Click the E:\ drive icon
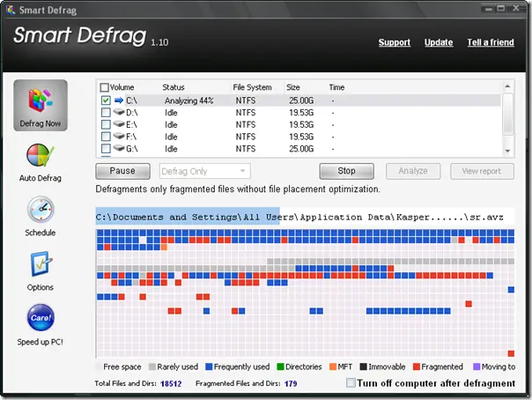This screenshot has height=400, width=532. coord(119,124)
